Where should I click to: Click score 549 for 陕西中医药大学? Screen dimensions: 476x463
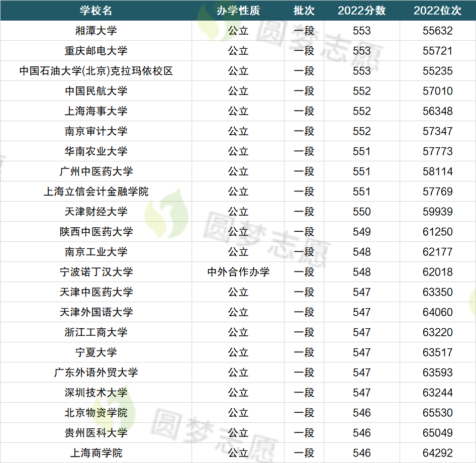click(x=361, y=232)
